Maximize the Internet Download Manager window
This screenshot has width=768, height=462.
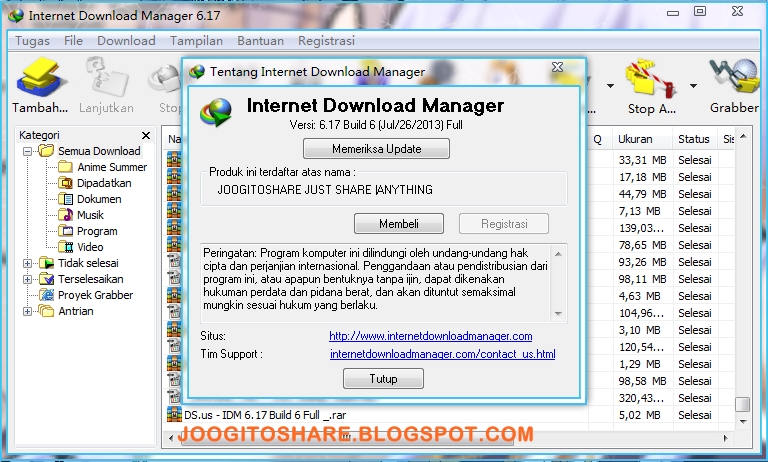coord(700,11)
